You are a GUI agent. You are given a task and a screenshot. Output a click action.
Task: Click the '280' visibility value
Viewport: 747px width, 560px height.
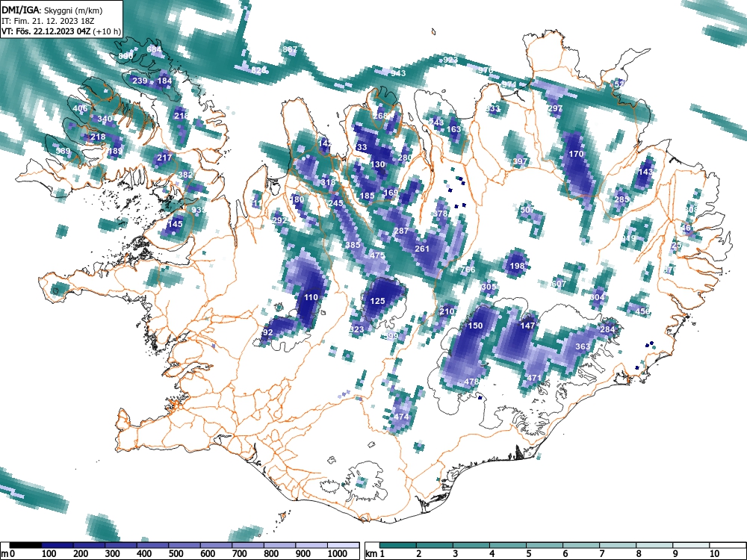[x=405, y=158]
